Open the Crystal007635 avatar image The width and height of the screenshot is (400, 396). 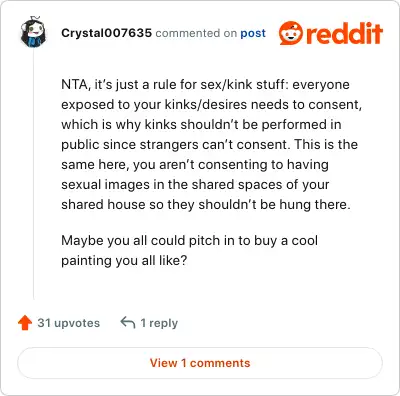pyautogui.click(x=33, y=32)
